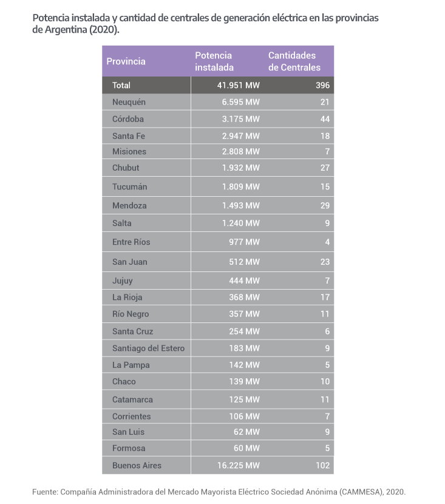The height and width of the screenshot is (504, 445).
Task: Click the Entre Ríos row label
Action: click(x=131, y=242)
